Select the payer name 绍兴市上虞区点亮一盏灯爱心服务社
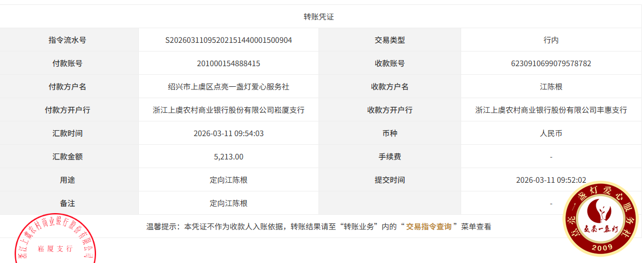Viewport: 644px width, 263px height. click(x=228, y=87)
